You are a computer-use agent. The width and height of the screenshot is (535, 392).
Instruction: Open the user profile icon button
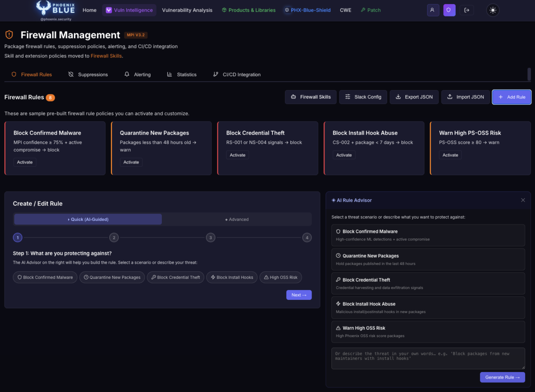coord(433,10)
